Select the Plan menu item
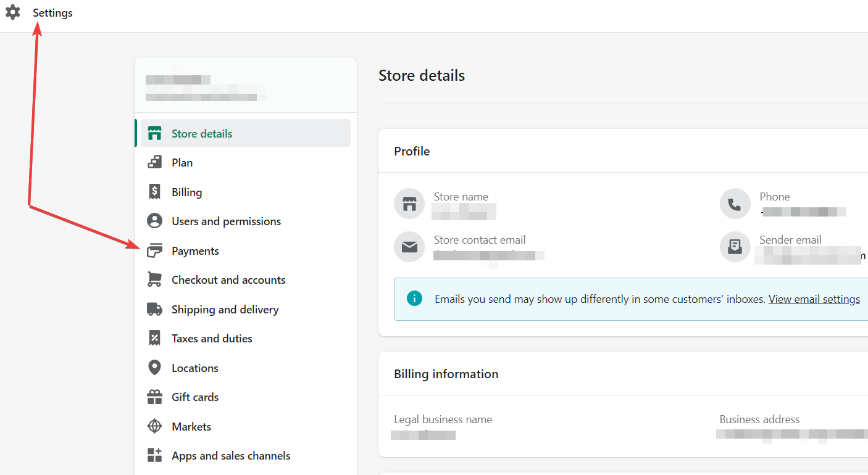868x475 pixels. [x=182, y=163]
